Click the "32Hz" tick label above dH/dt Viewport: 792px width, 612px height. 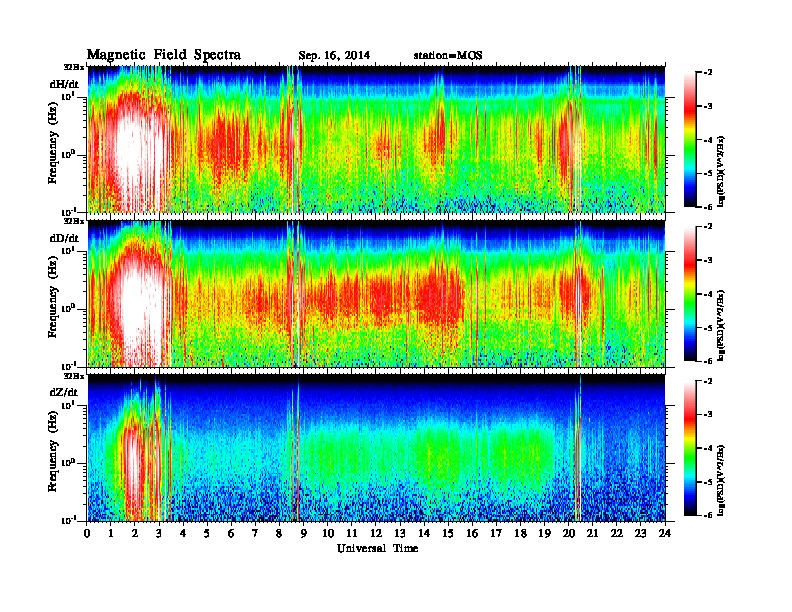(x=73, y=67)
